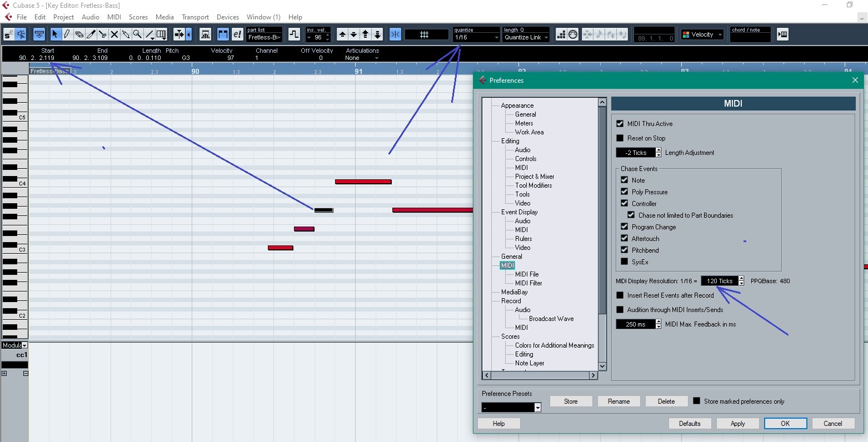Click Defaults button

point(690,423)
